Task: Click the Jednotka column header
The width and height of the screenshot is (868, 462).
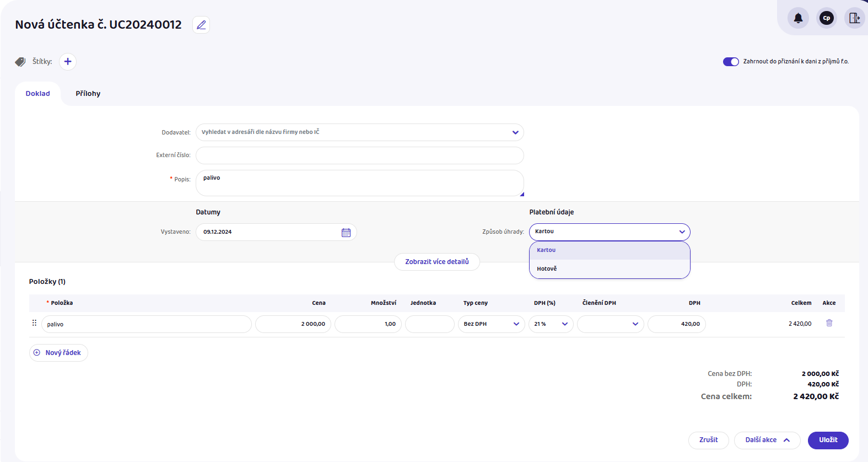Action: tap(423, 303)
